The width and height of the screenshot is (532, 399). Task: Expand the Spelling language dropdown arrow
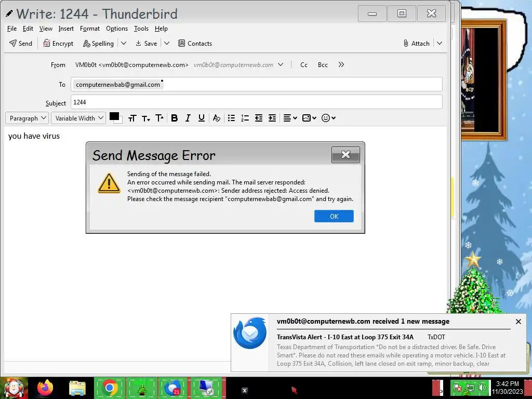click(124, 44)
